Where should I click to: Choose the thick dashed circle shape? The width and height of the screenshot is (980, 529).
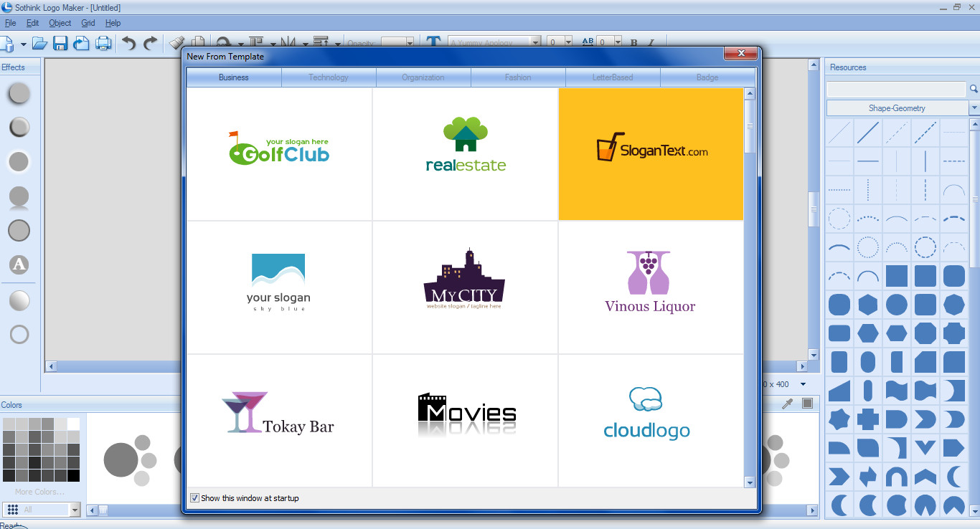point(925,247)
